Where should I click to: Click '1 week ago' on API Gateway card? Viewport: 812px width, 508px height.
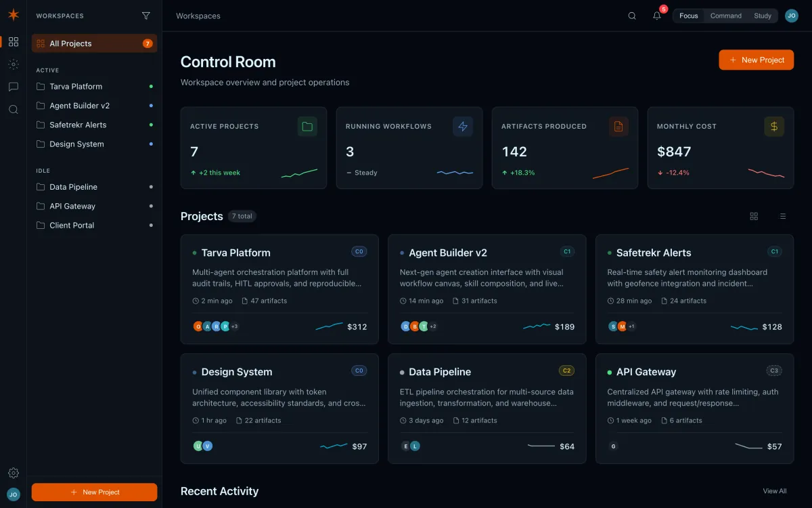click(634, 421)
